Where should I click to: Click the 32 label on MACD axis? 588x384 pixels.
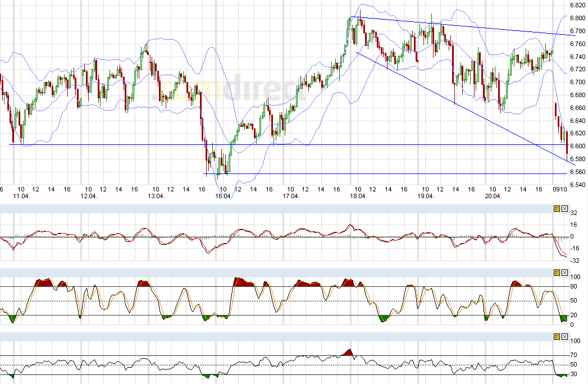tap(574, 213)
